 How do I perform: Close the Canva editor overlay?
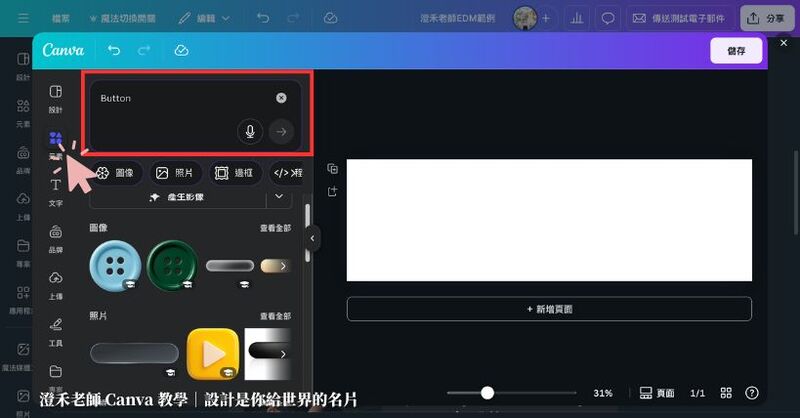[x=784, y=43]
